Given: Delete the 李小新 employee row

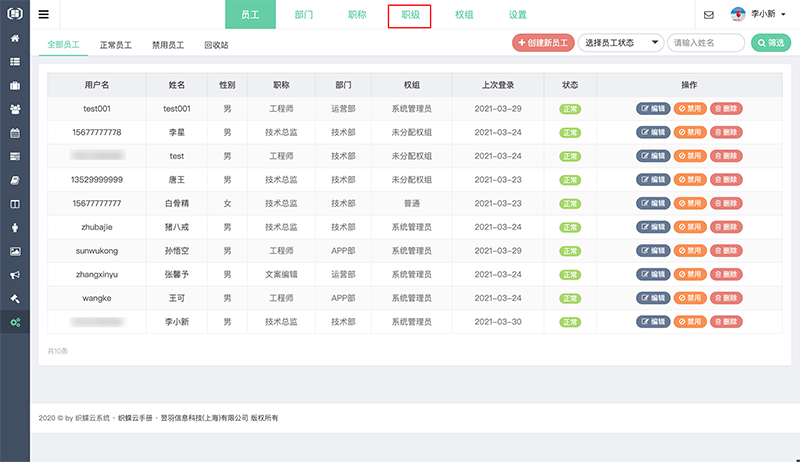Looking at the screenshot, I should point(726,322).
